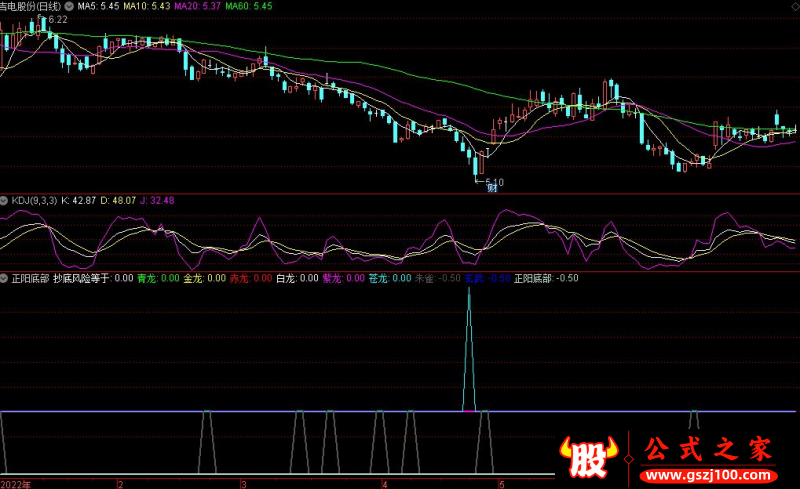The width and height of the screenshot is (800, 489).
Task: Select the 紫龙 magenta indicator label
Action: tap(342, 279)
